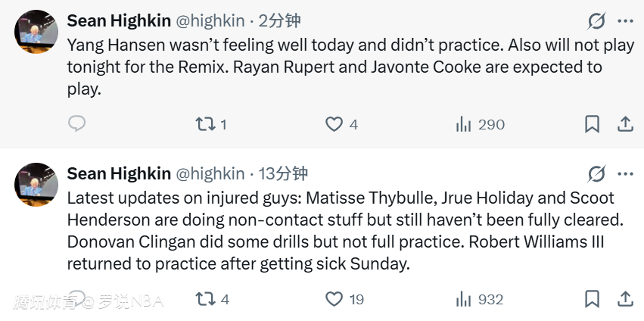
Task: Open the 2分钟 timestamp link
Action: pyautogui.click(x=279, y=20)
